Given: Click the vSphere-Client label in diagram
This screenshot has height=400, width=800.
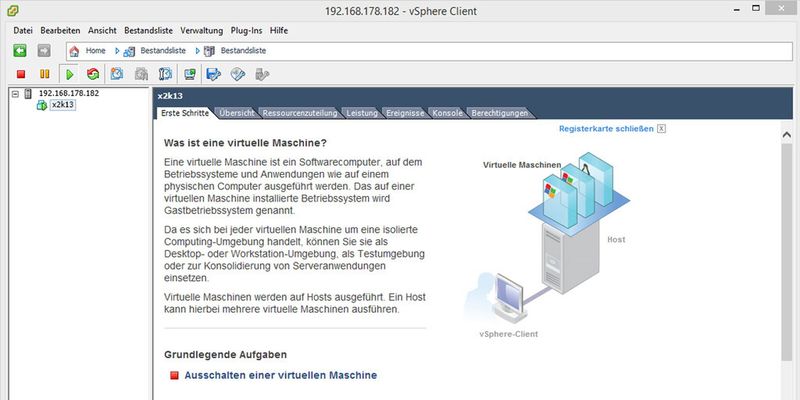Looking at the screenshot, I should [x=509, y=334].
